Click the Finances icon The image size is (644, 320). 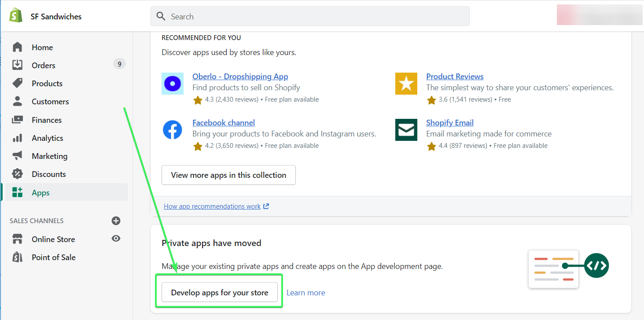[17, 120]
